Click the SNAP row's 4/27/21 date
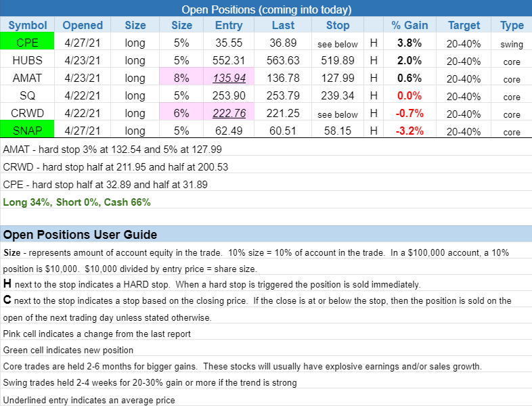532x406 pixels. tap(83, 131)
